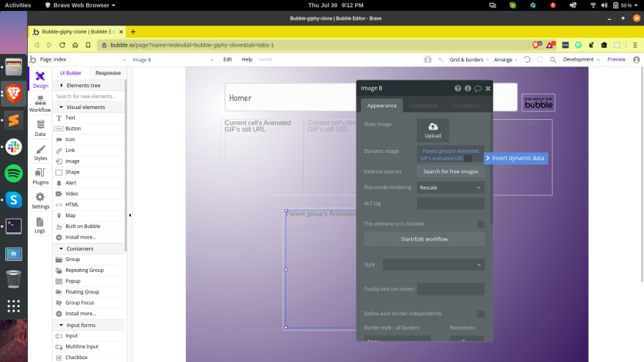Click the Preview link
Screen dimensions: 644x362
[616, 59]
